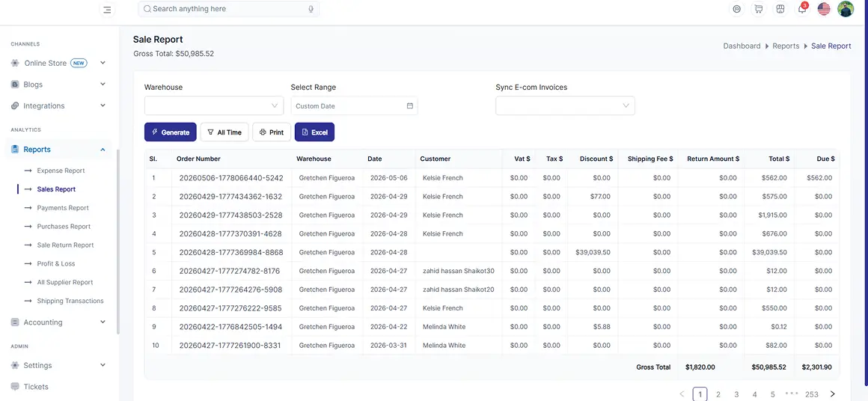Click the Blogs sidebar icon

[15, 85]
